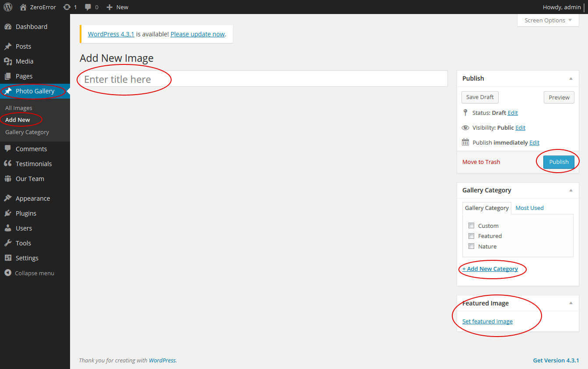
Task: Open the comments bubble icon in admin bar
Action: (x=88, y=7)
